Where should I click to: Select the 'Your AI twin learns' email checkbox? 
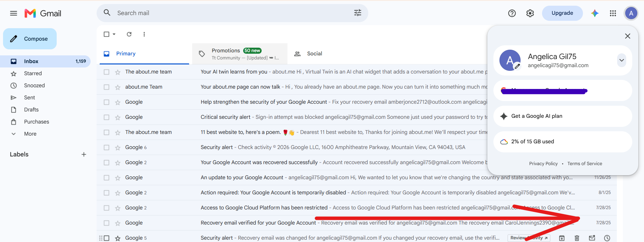(106, 72)
